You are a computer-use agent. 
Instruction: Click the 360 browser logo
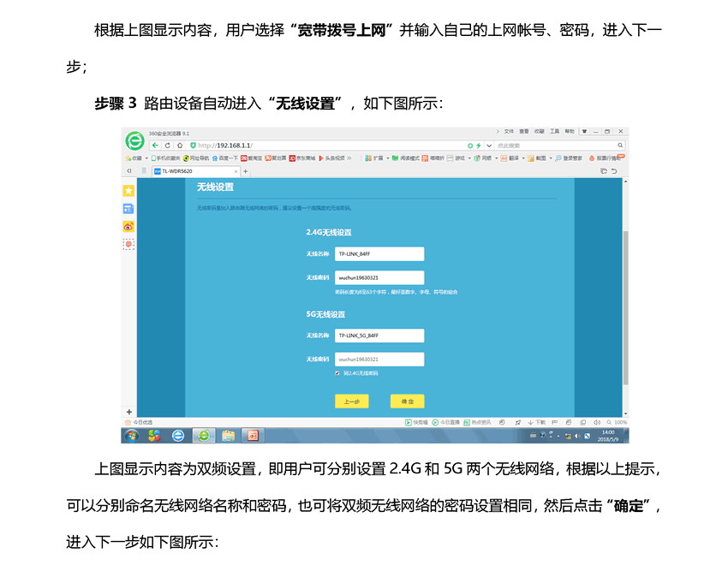134,139
